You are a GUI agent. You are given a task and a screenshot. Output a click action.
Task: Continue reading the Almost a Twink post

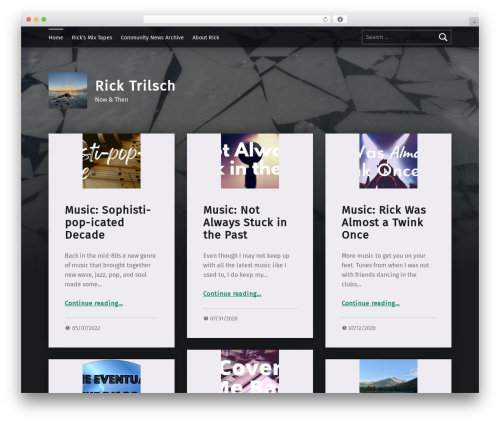click(371, 303)
